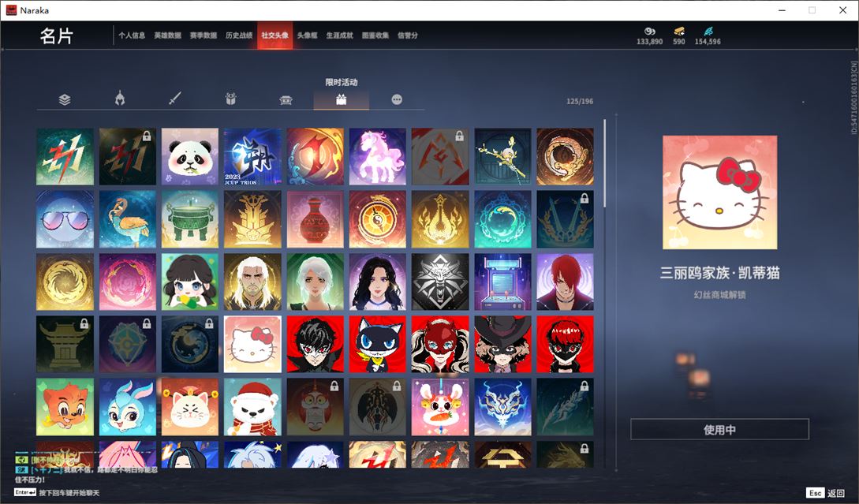
Task: Choose the blue dragon head avatar
Action: click(502, 406)
